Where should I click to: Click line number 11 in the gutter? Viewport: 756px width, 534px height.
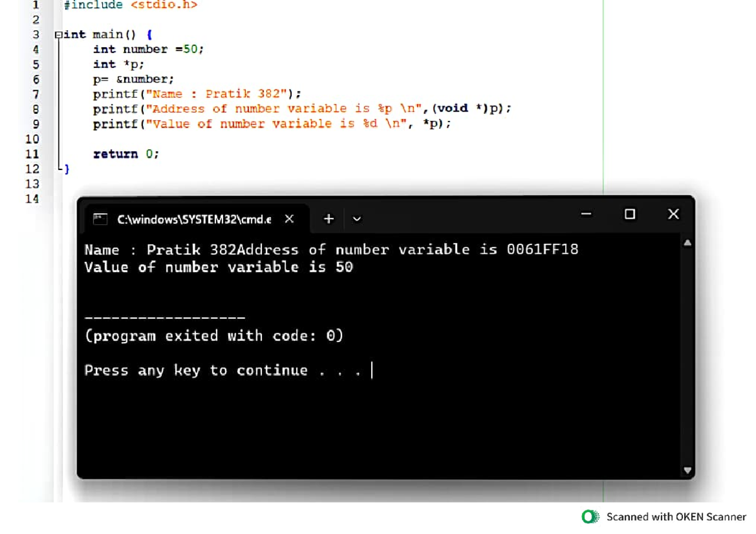coord(32,154)
